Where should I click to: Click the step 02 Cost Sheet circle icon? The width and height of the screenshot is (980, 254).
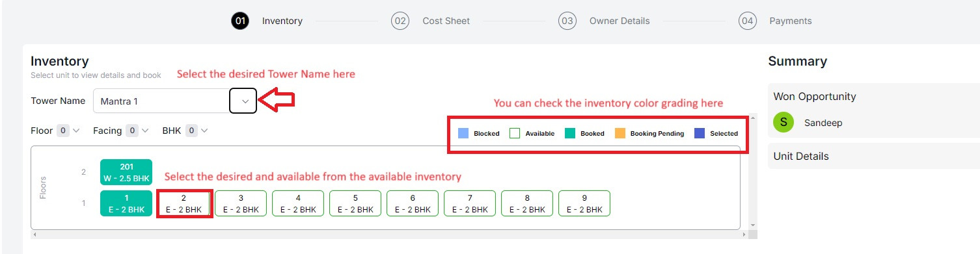(400, 21)
